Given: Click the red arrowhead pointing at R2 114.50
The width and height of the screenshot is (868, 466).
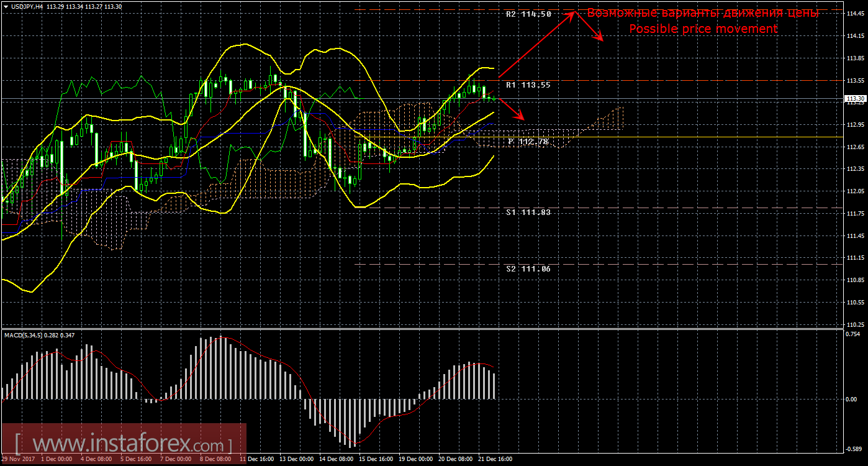Looking at the screenshot, I should click(572, 12).
